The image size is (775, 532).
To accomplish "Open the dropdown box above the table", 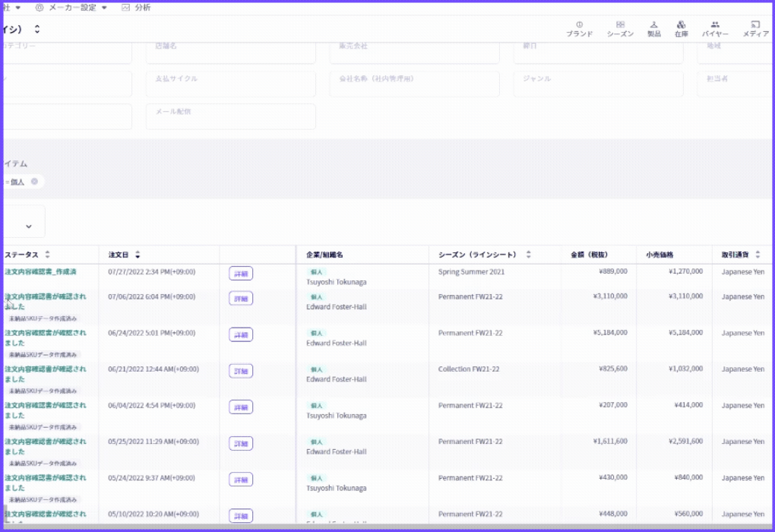I will 24,221.
